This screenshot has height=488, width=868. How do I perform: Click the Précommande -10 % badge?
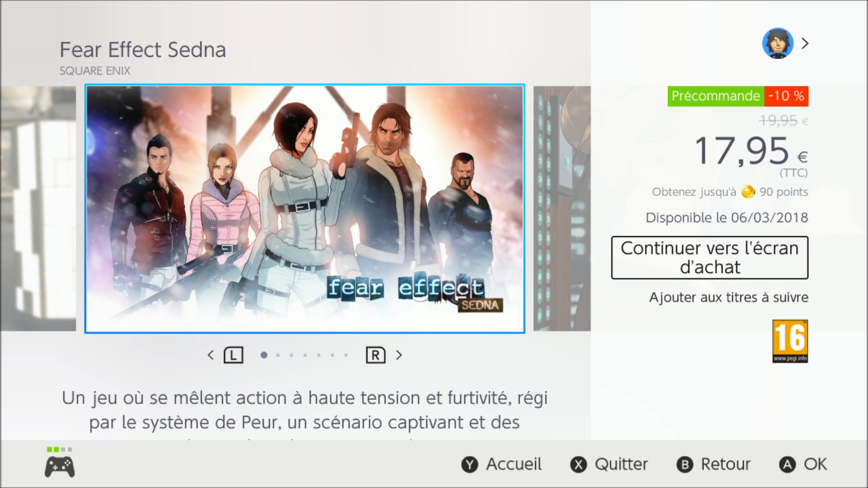pos(738,96)
